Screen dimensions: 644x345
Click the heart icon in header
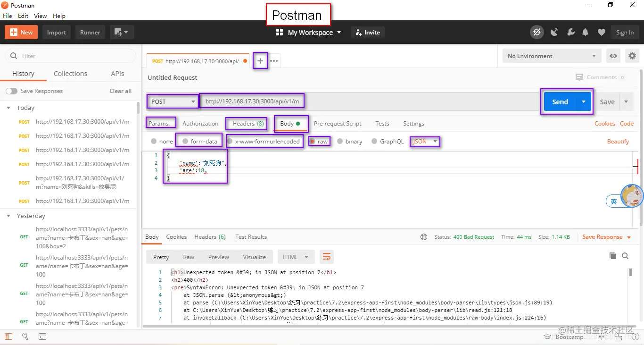[x=601, y=32]
